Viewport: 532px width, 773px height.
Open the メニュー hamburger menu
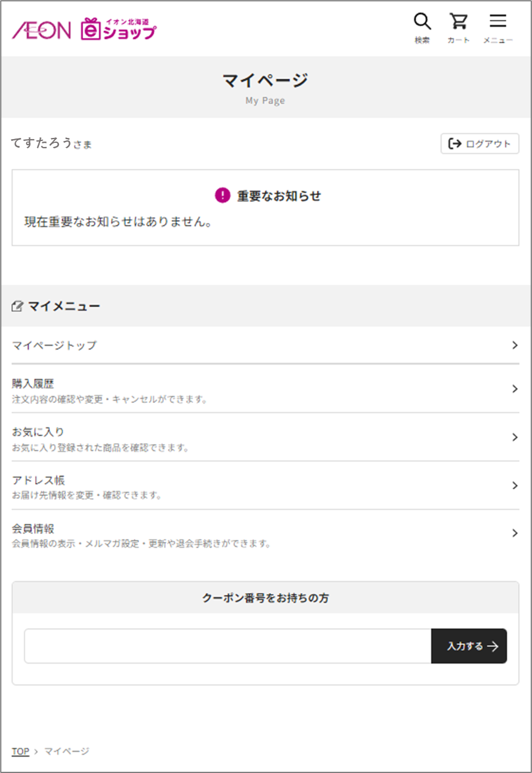tap(498, 29)
